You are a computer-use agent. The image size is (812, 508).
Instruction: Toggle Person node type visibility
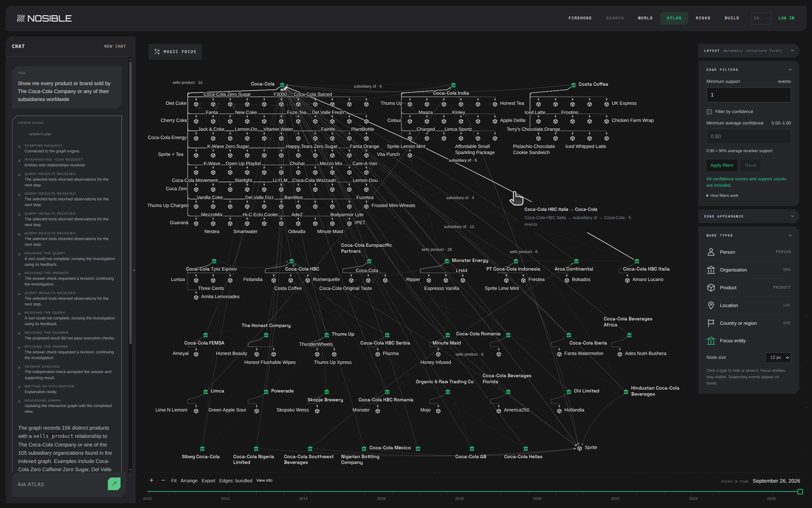(x=749, y=252)
